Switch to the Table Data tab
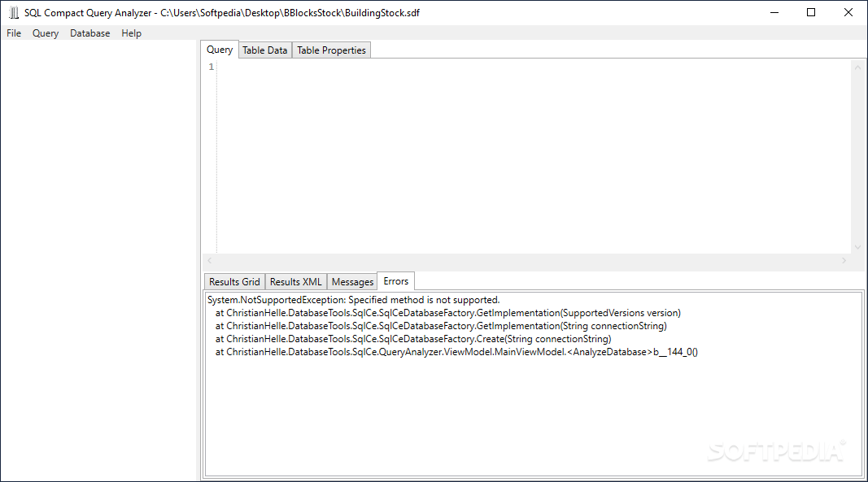 pos(264,50)
